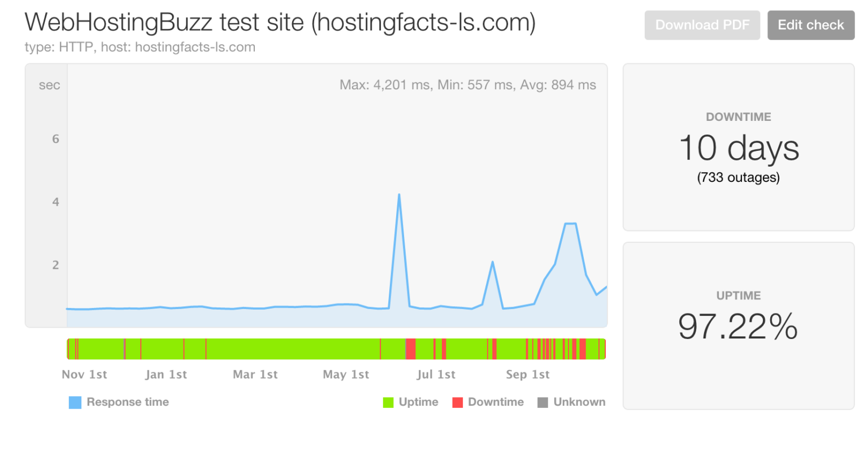Click the gray Unknown legend swatch
Screen dimensions: 868x452
click(x=542, y=402)
